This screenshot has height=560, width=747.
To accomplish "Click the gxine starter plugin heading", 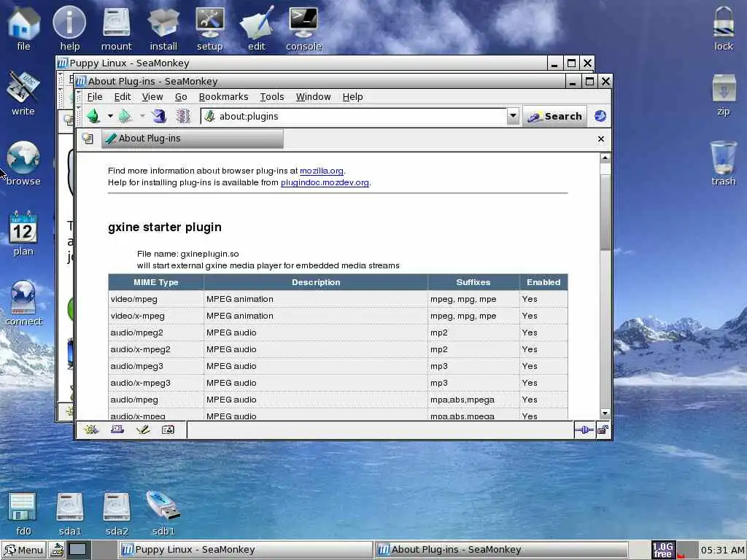I will click(165, 227).
